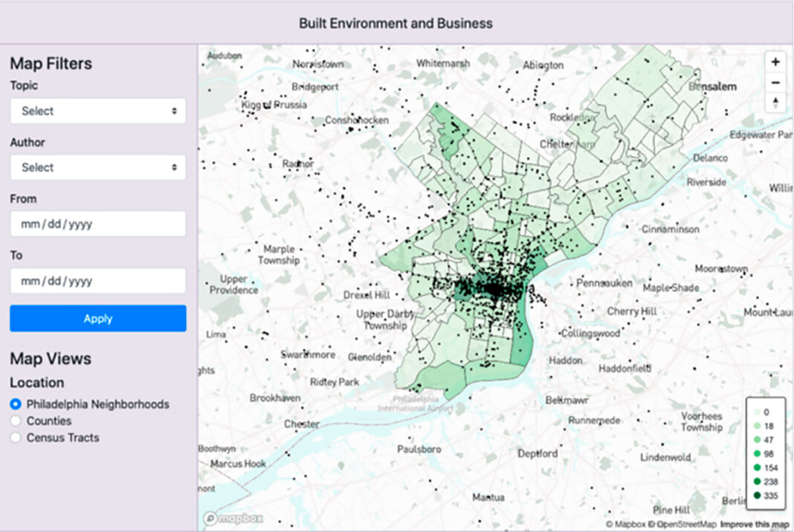794x532 pixels.
Task: Select Philadelphia Neighborhoods radio option
Action: pos(16,405)
